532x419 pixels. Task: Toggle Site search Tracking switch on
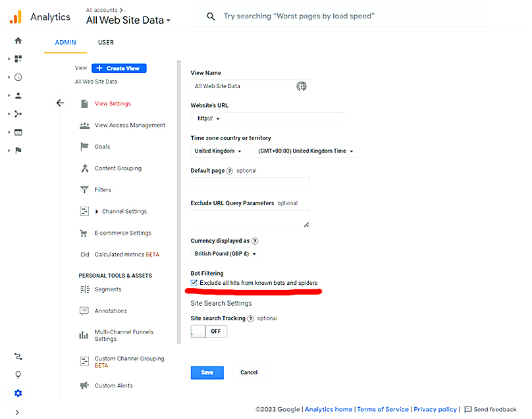tap(209, 332)
